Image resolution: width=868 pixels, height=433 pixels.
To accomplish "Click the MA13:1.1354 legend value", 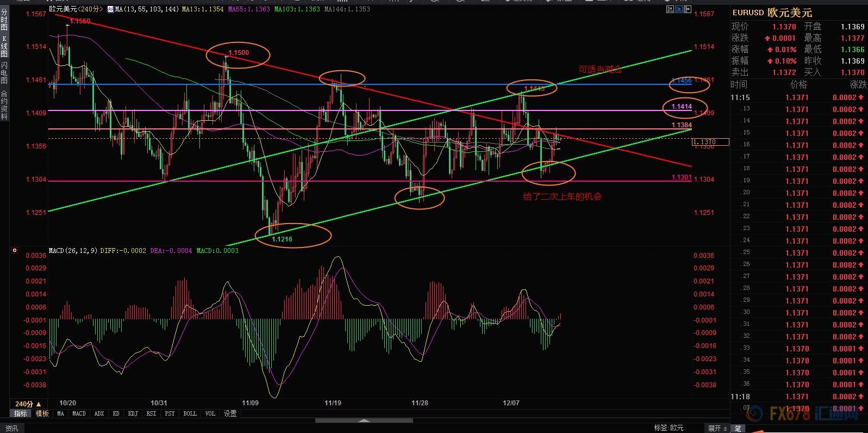I will tap(203, 9).
